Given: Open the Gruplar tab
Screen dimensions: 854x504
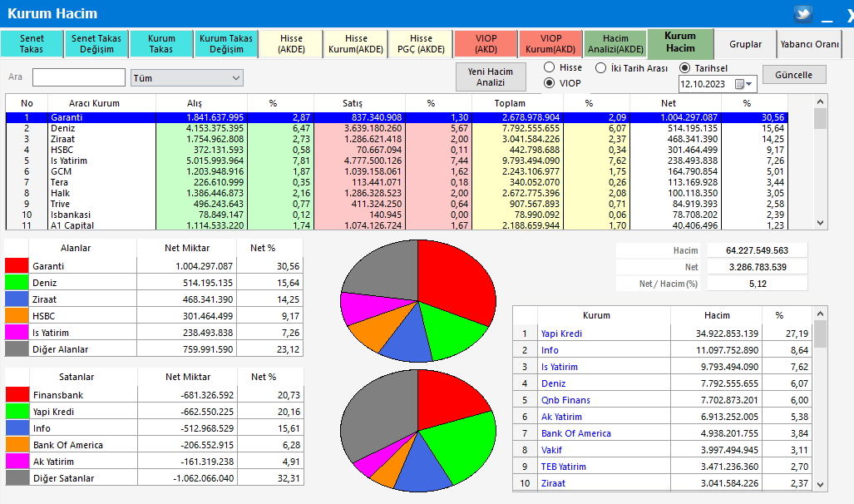Looking at the screenshot, I should click(x=746, y=43).
